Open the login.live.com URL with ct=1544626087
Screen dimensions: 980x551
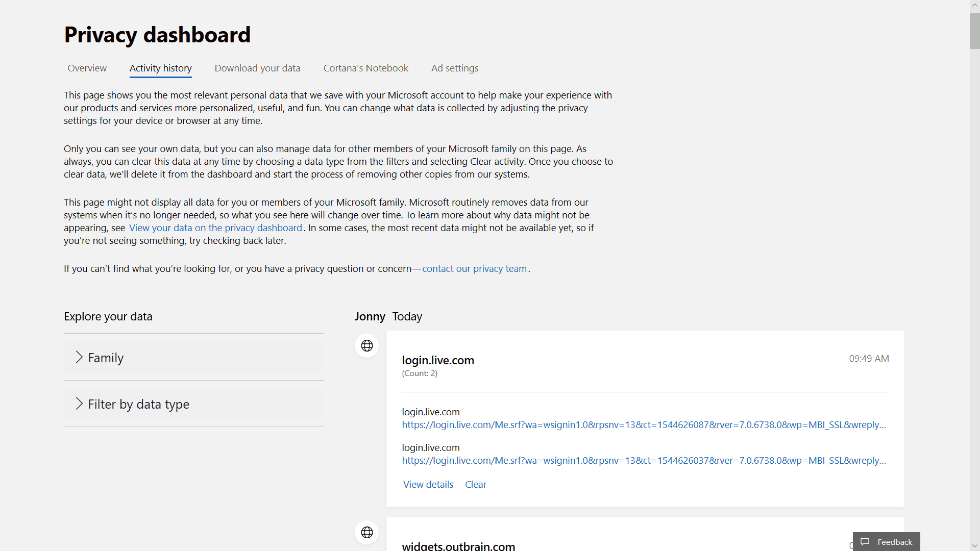pos(644,425)
